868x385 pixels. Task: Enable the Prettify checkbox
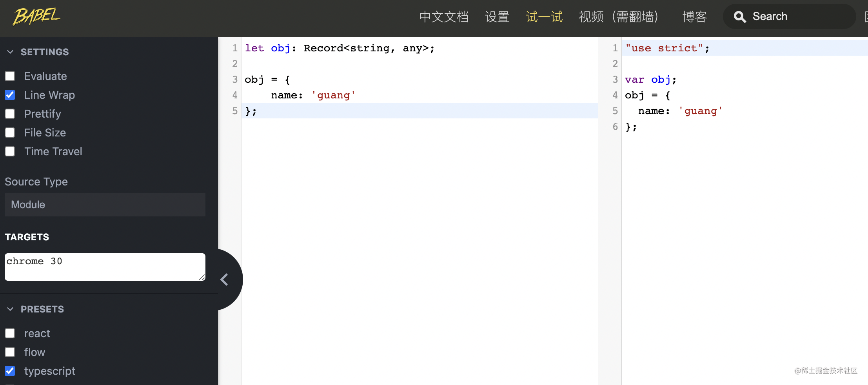tap(10, 114)
